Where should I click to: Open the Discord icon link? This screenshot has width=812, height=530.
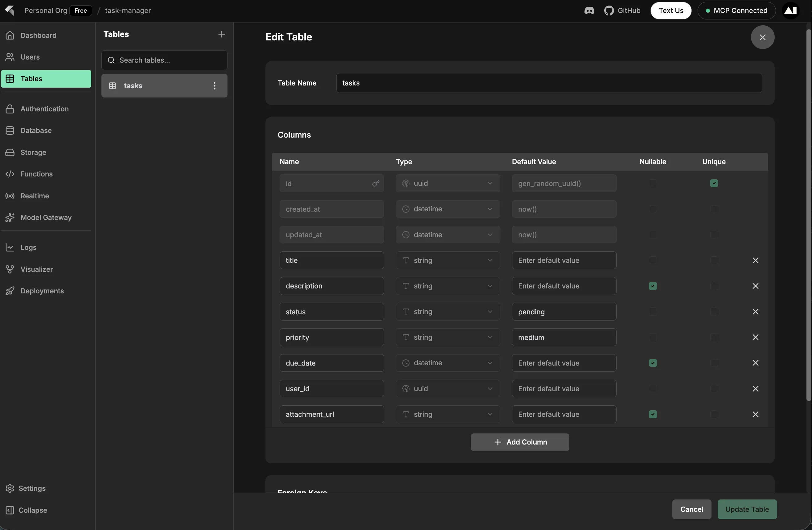click(x=589, y=10)
